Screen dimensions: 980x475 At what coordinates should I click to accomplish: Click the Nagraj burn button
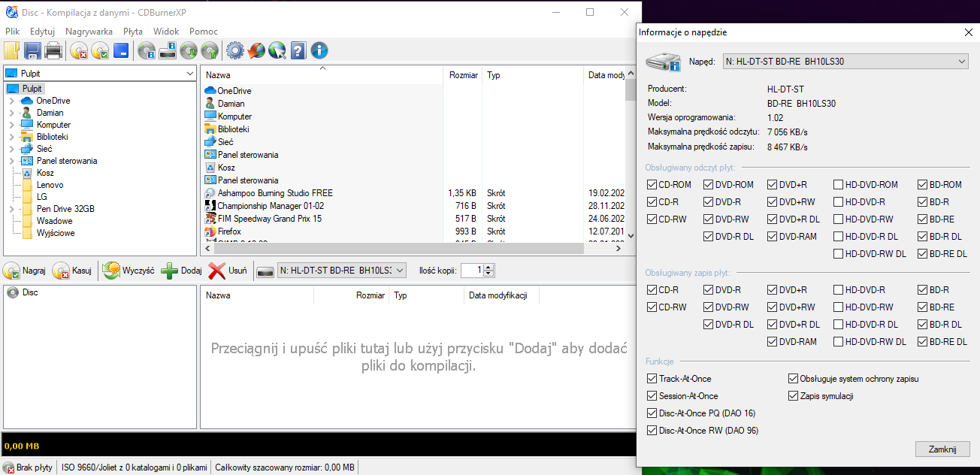point(26,271)
